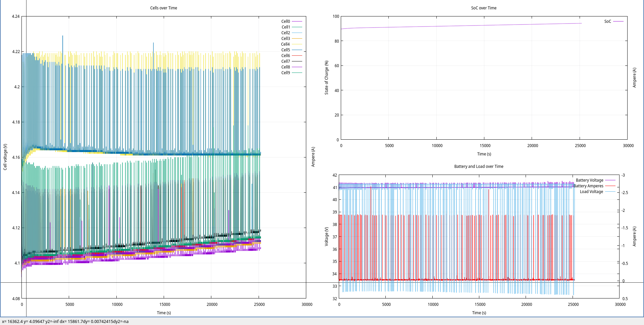
Task: Toggle the Cell0 legend entry
Action: tap(291, 21)
